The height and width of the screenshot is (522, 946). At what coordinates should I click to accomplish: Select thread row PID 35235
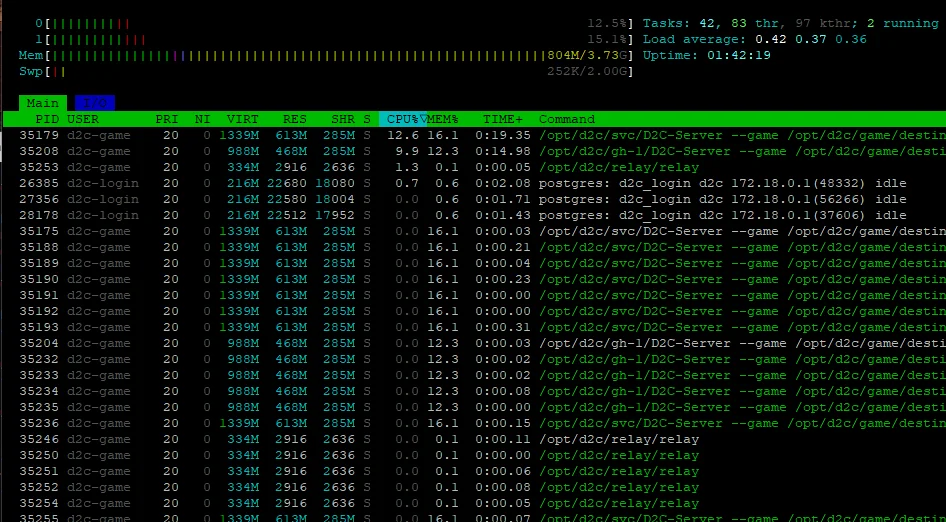pos(473,407)
